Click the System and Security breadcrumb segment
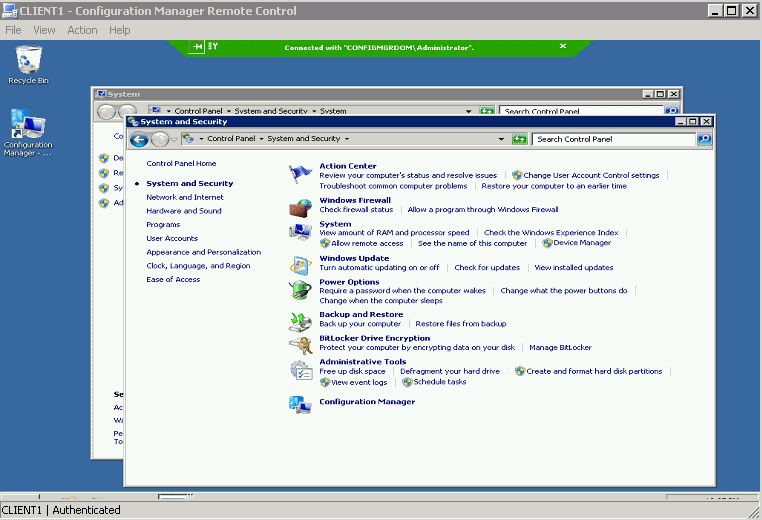This screenshot has width=762, height=520. tap(304, 139)
